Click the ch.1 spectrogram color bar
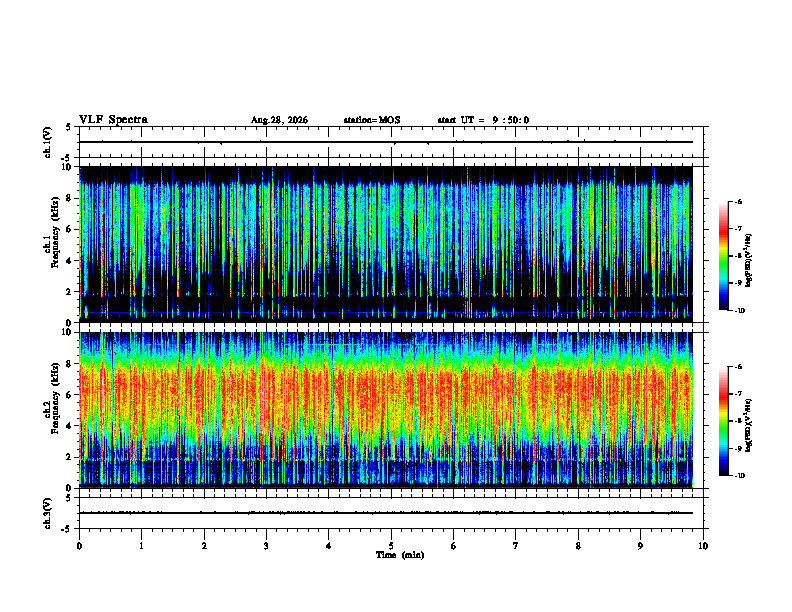This screenshot has width=792, height=612. (724, 256)
